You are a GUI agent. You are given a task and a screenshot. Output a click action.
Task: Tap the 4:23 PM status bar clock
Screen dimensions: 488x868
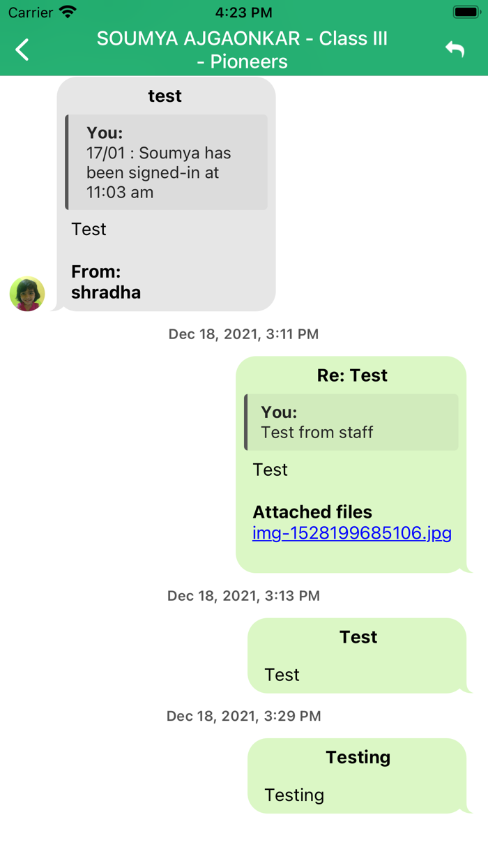243,12
